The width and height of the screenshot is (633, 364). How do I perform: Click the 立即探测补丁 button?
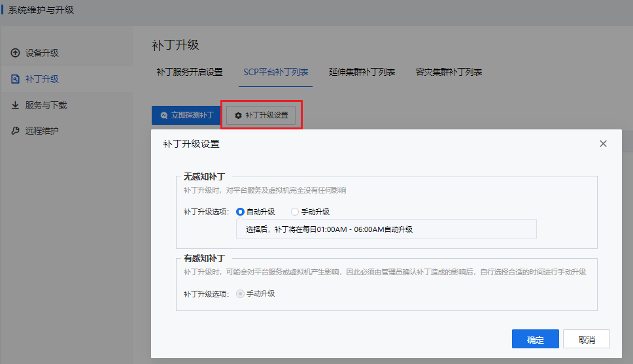[x=186, y=116]
